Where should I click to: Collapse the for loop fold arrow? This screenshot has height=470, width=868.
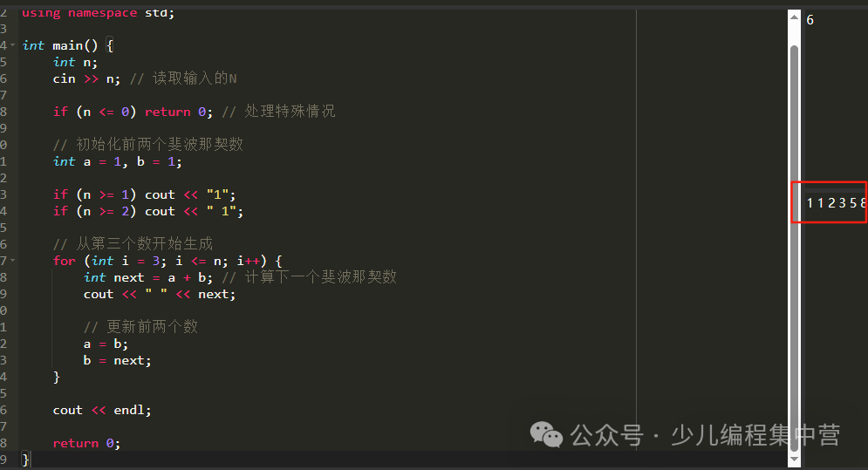13,260
